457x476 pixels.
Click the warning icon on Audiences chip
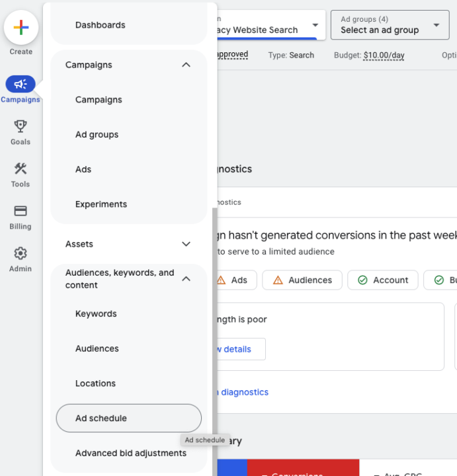pos(278,280)
